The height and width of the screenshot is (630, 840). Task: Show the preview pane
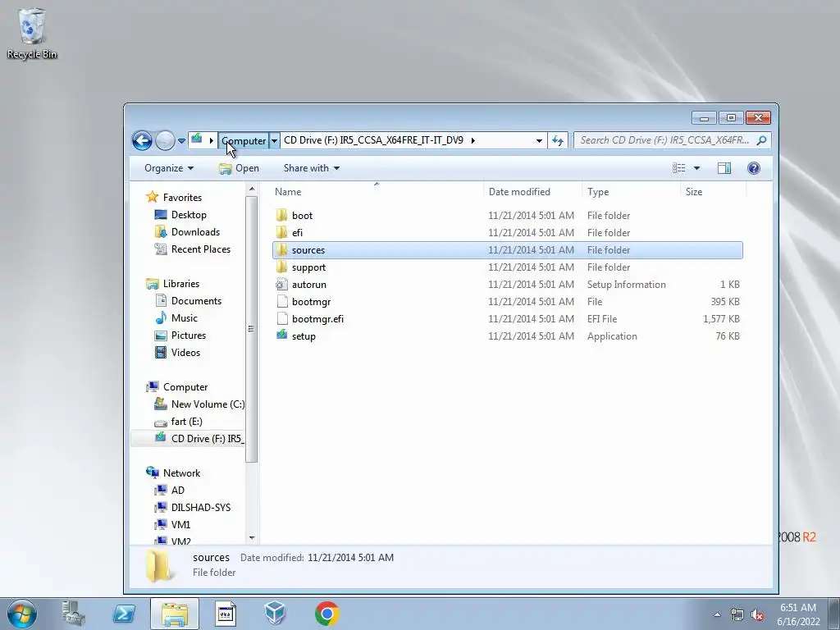pos(724,168)
